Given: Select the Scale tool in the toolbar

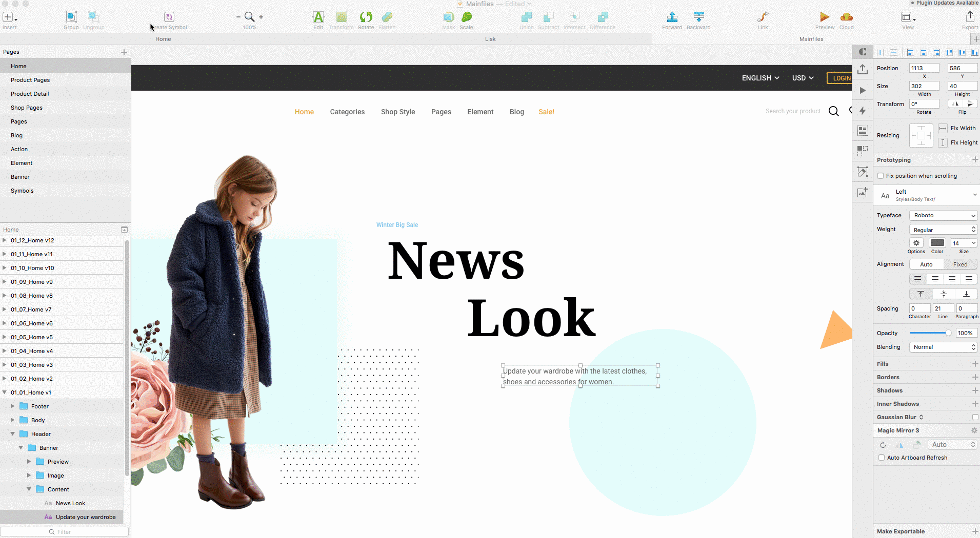Looking at the screenshot, I should click(x=466, y=18).
